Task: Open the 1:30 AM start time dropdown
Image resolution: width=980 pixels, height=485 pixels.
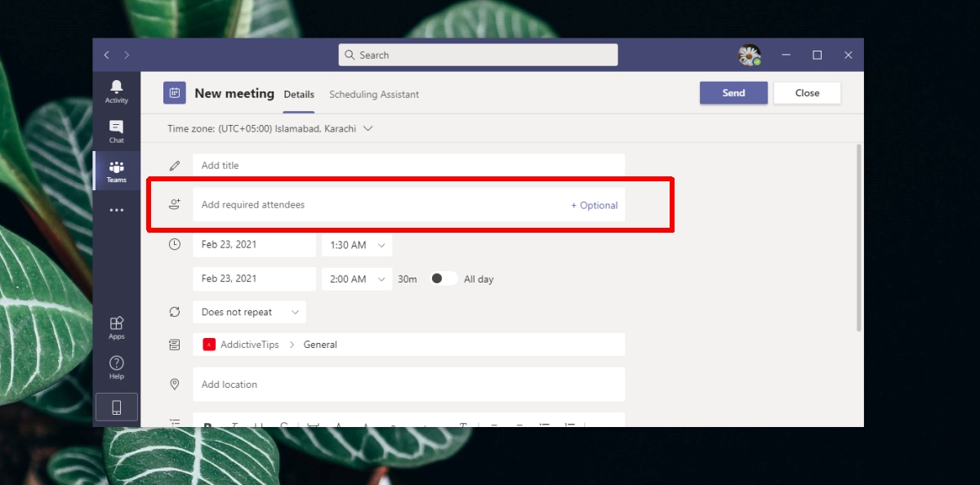Action: (x=357, y=245)
